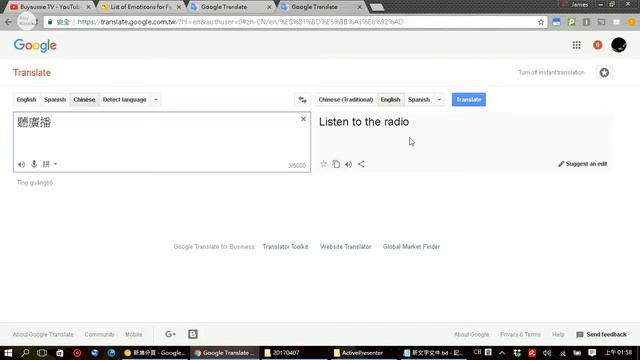Click the translated text Listen to the radio
Viewport: 640px width, 360px height.
pyautogui.click(x=364, y=122)
